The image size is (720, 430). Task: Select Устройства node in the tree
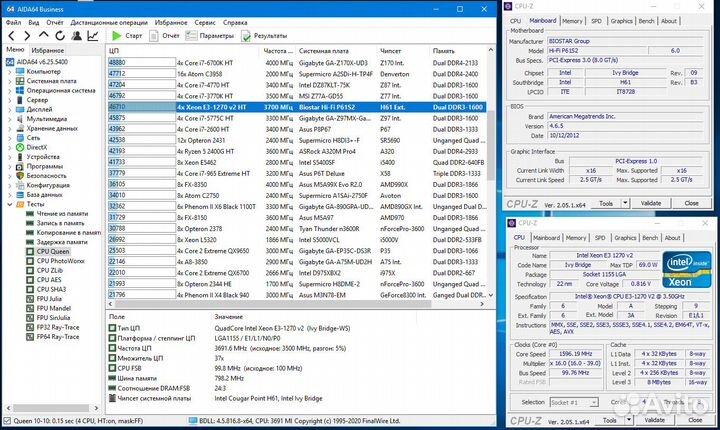[43, 157]
